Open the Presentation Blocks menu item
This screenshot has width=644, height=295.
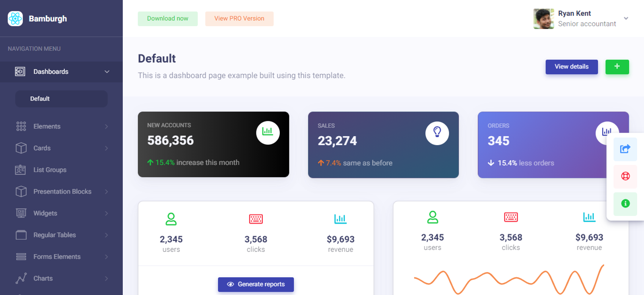(x=62, y=191)
